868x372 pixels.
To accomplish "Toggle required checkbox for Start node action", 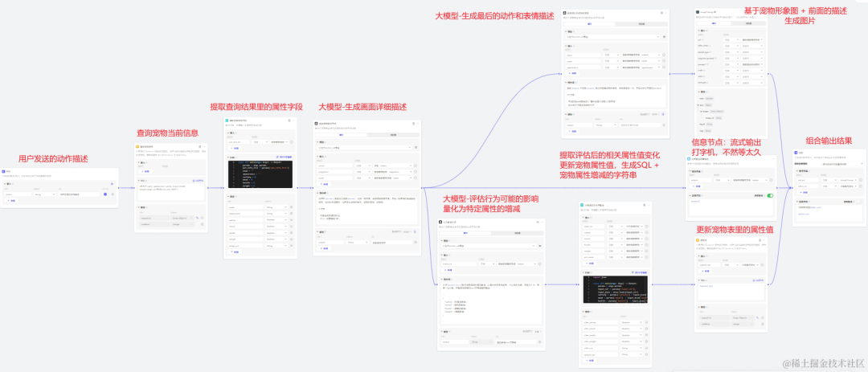I will pyautogui.click(x=105, y=194).
